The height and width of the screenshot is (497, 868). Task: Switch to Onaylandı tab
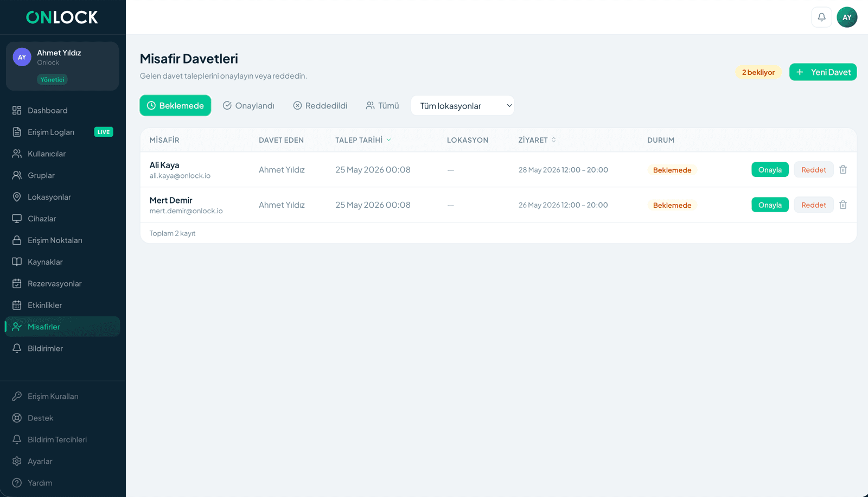click(x=248, y=106)
